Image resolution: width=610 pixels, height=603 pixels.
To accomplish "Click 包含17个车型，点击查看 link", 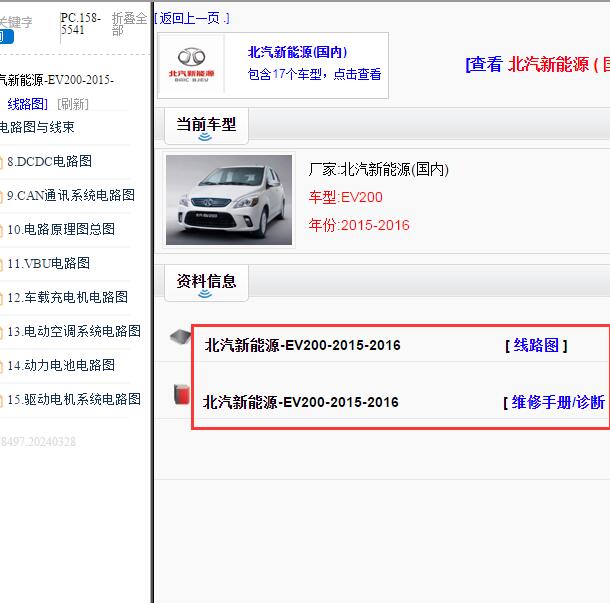I will (314, 74).
